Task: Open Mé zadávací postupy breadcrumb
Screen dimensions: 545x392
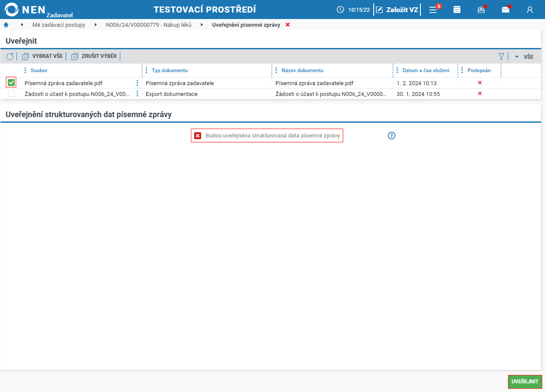Action: [59, 25]
